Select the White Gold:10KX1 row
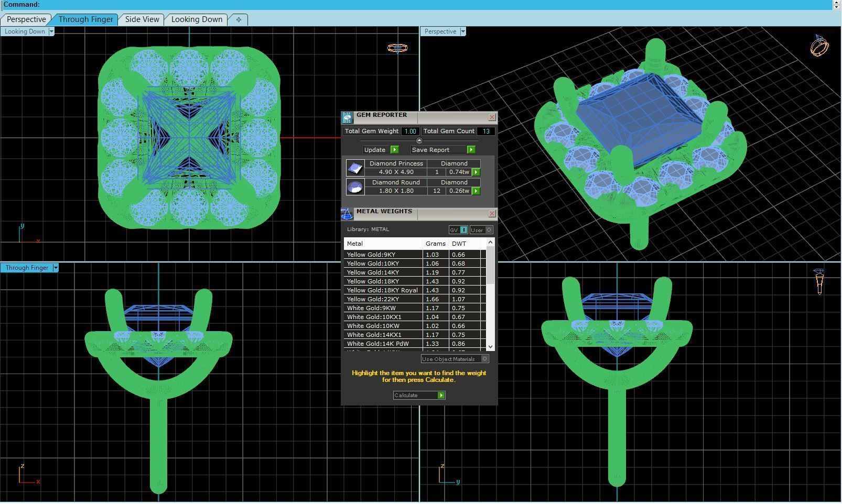842x504 pixels. pyautogui.click(x=415, y=317)
